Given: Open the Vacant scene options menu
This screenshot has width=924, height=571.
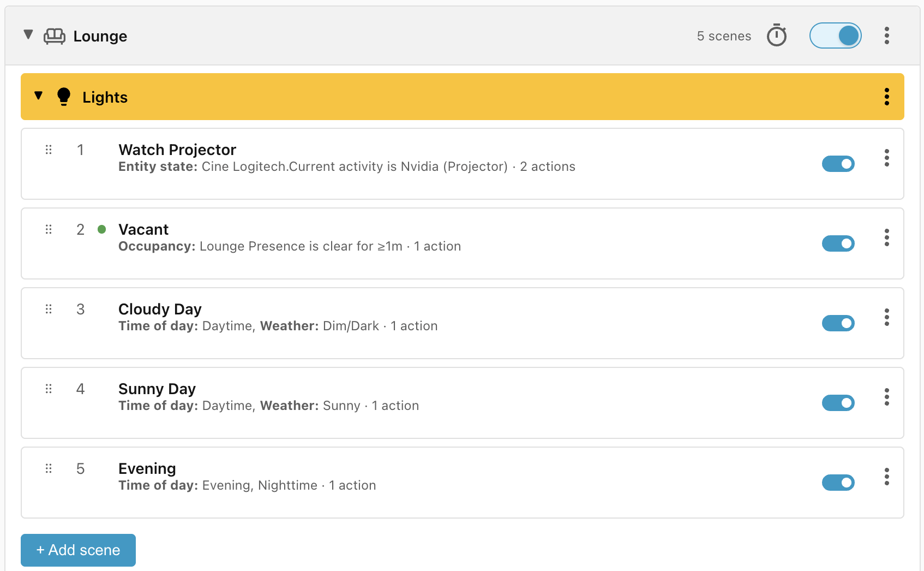Looking at the screenshot, I should click(887, 237).
